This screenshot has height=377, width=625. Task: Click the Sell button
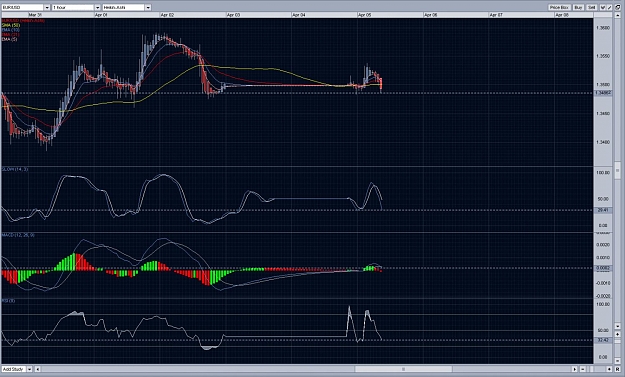pos(592,8)
